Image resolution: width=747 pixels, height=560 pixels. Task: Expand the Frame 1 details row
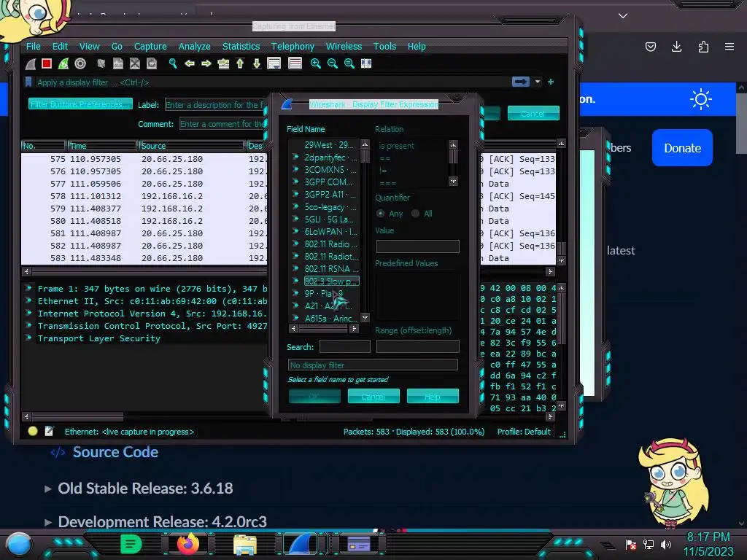pyautogui.click(x=28, y=288)
